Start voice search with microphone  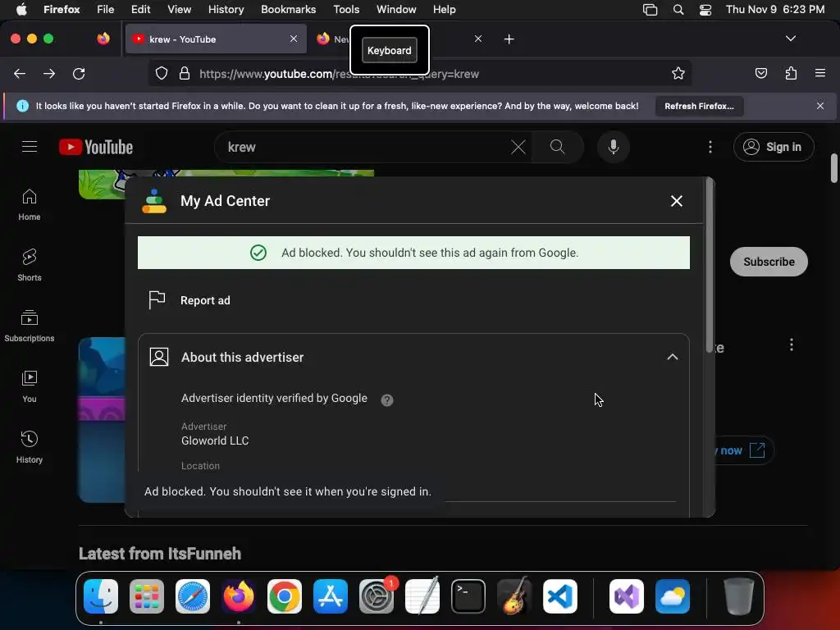click(x=614, y=147)
